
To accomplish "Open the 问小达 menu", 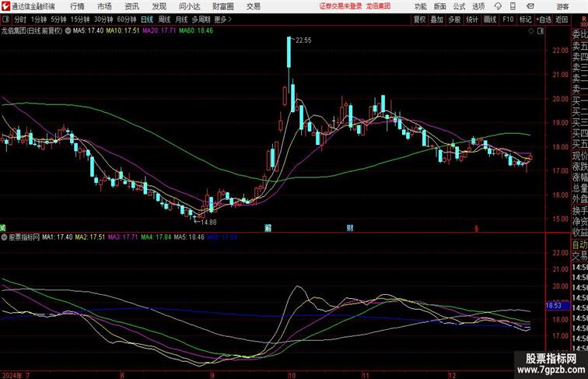I will point(189,6).
